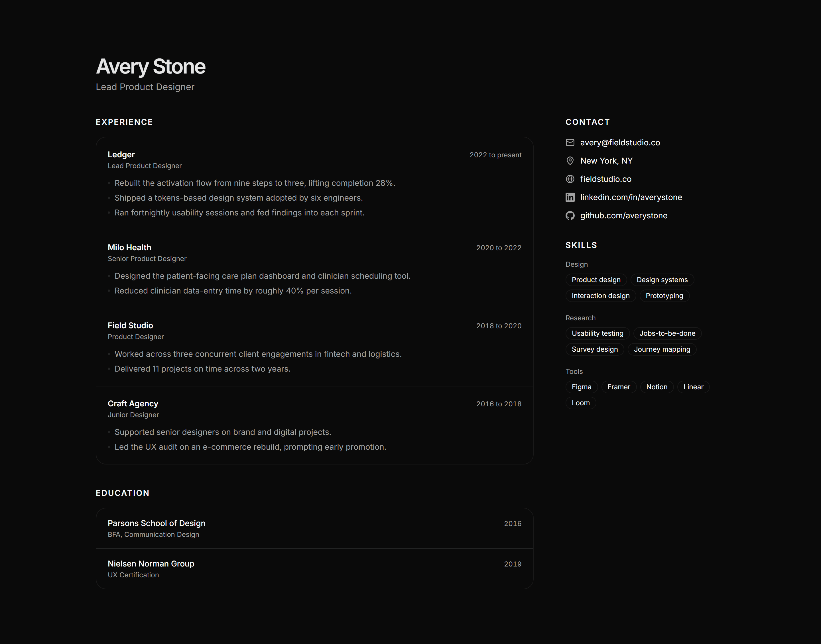Open the linkedin.com/in/averystone link
The image size is (821, 644).
(x=631, y=197)
